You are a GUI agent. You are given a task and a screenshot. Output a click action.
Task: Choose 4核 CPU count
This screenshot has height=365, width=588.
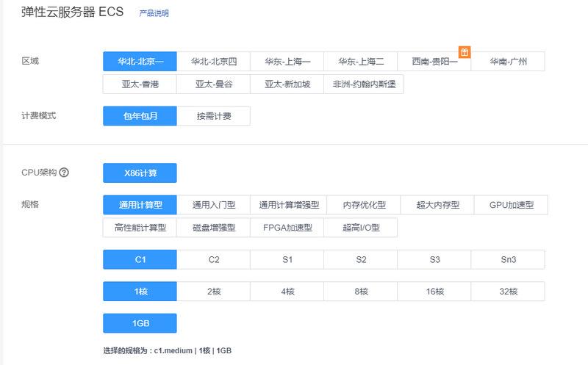(x=287, y=291)
